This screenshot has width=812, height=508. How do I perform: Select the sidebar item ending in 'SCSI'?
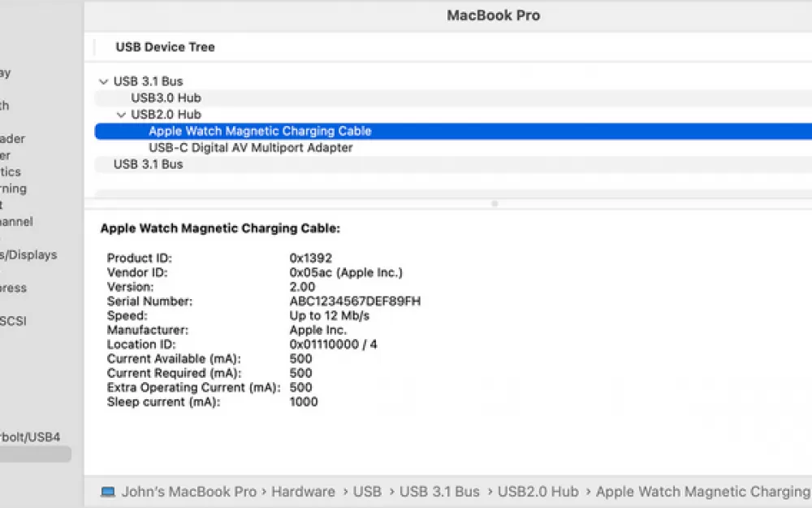[13, 321]
